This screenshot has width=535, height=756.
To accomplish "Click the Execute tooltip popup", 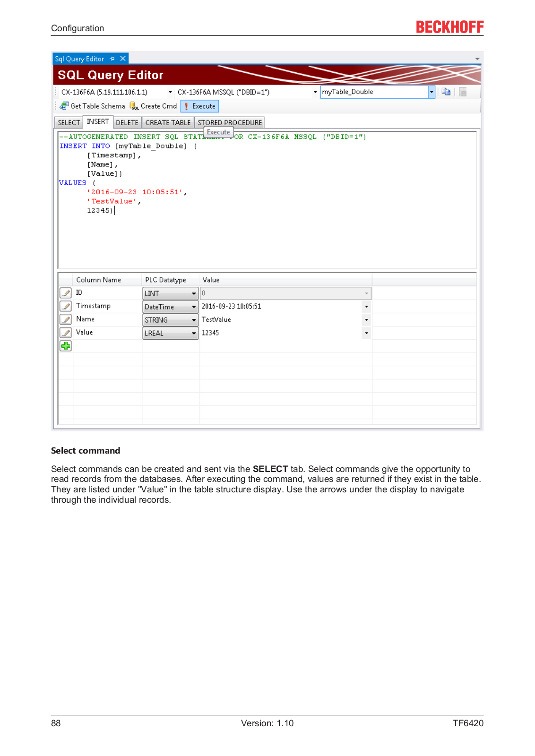I will pos(218,132).
